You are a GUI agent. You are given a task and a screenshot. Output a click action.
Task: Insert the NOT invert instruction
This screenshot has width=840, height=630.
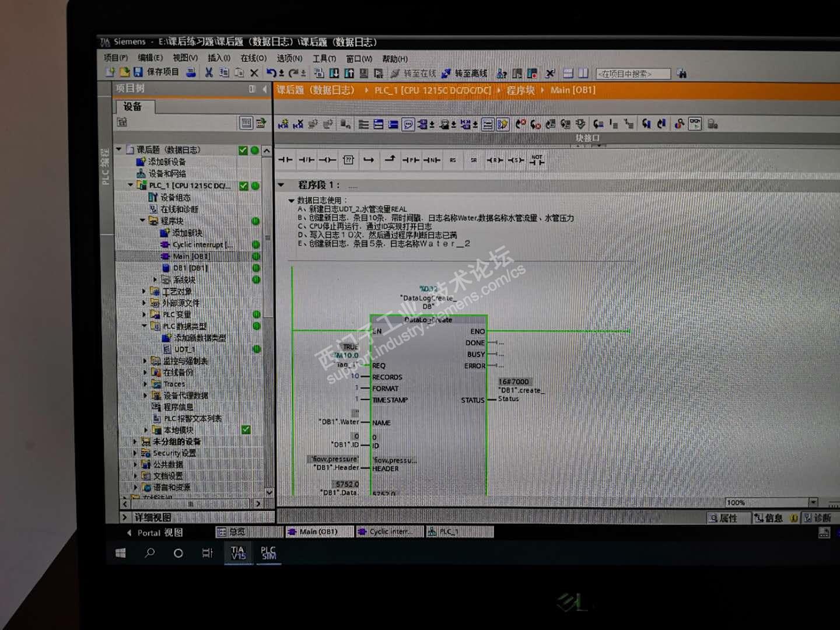click(537, 159)
